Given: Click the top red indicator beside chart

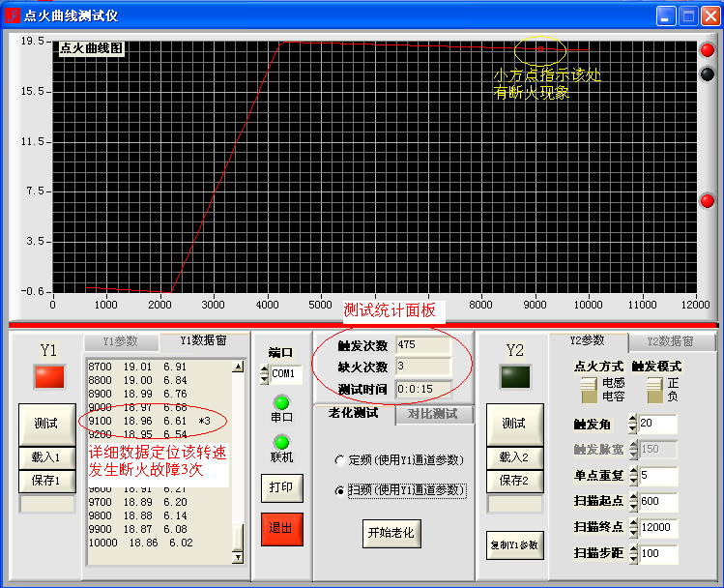Looking at the screenshot, I should pos(707,50).
